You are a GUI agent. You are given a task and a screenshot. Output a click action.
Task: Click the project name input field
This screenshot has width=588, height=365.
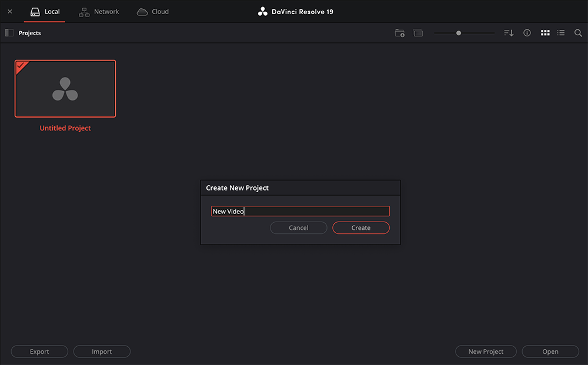coord(300,210)
